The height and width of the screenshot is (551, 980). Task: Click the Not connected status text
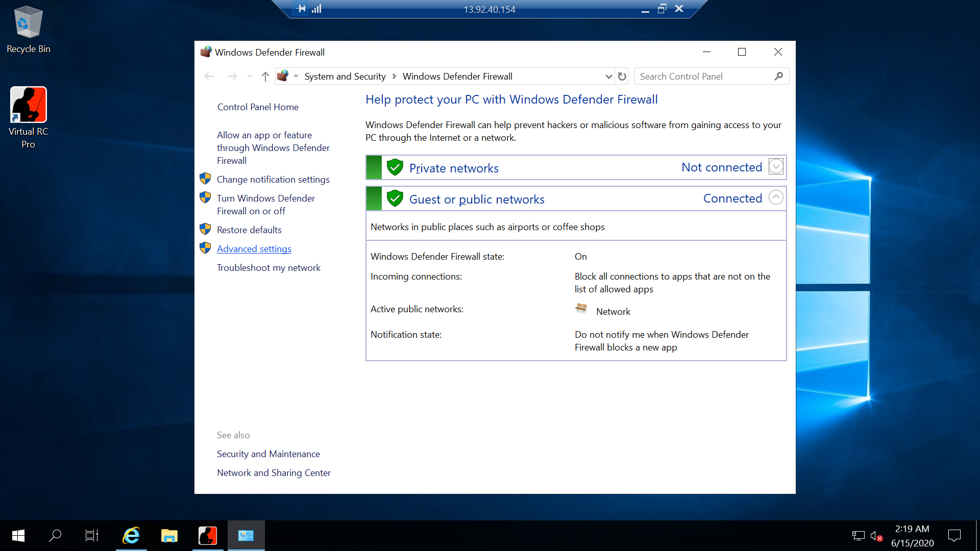pos(722,167)
